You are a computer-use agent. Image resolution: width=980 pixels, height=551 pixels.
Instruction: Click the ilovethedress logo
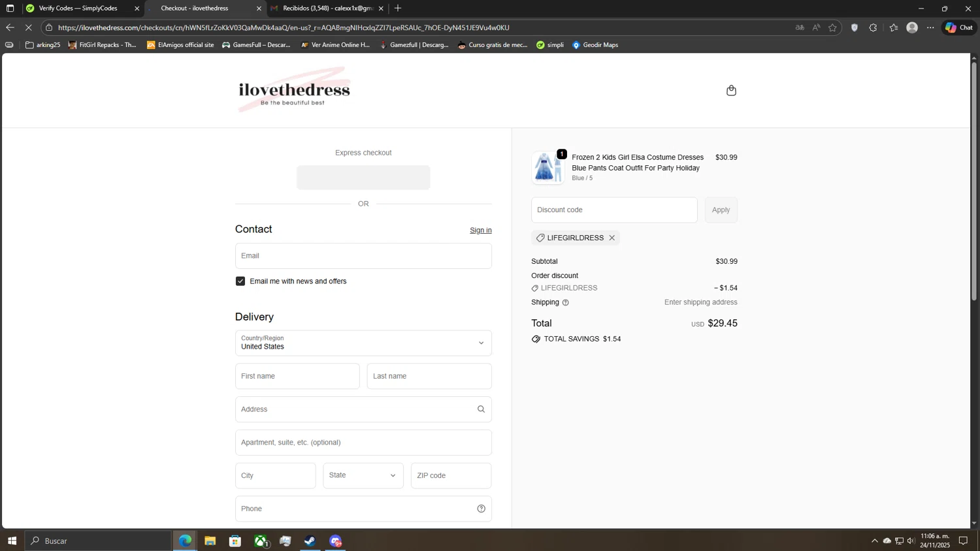pyautogui.click(x=294, y=90)
